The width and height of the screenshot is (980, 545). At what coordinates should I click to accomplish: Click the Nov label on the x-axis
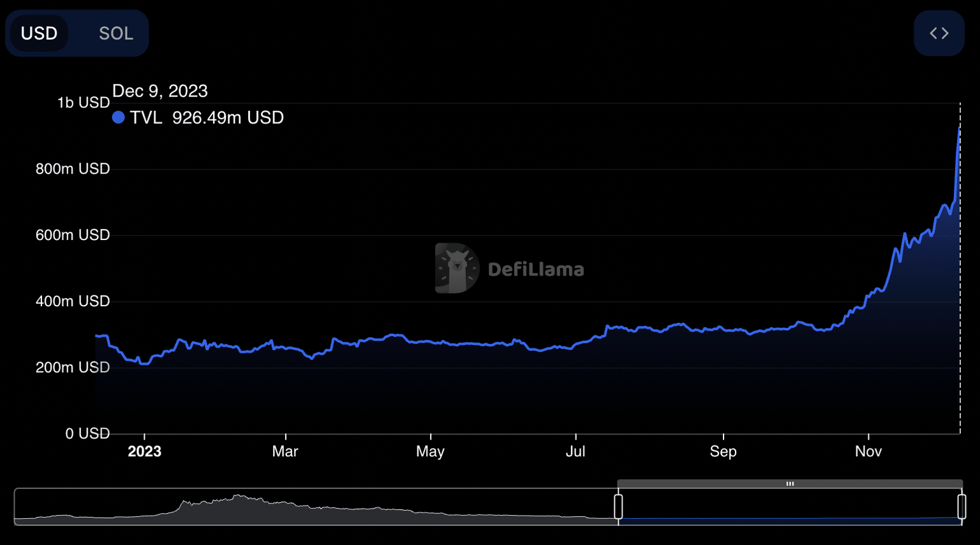pyautogui.click(x=868, y=451)
